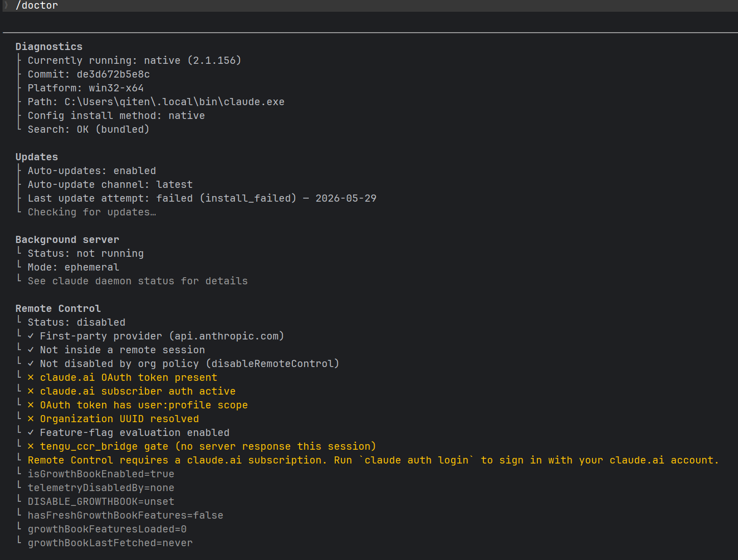Select the Remote Control section heading
Screen dimensions: 738x560
[58, 309]
